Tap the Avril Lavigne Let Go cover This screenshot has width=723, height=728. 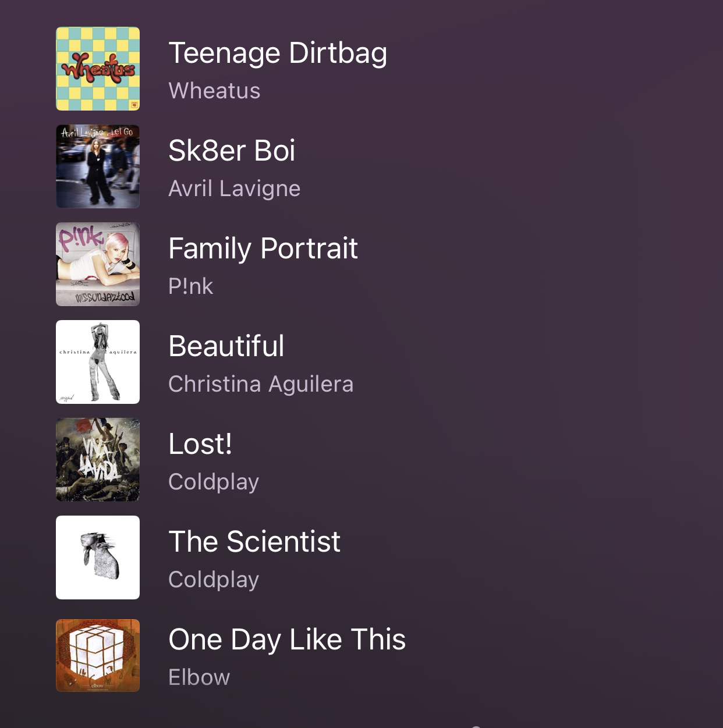(x=98, y=166)
